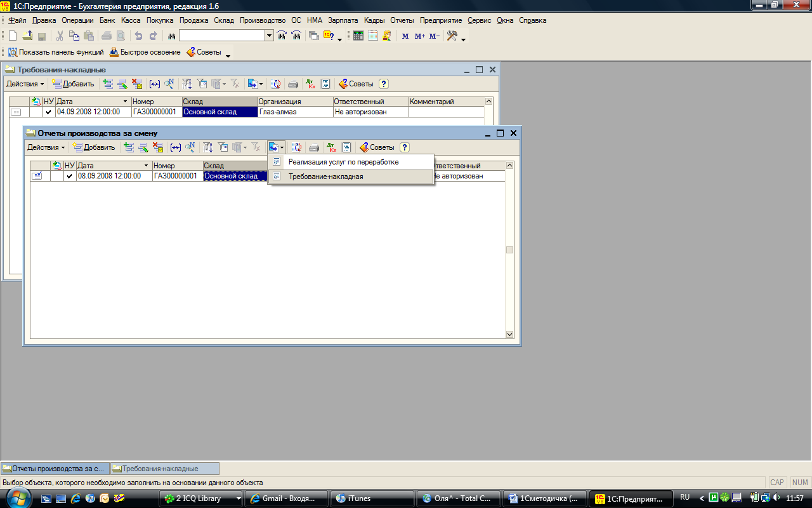Click the calculator icon in main toolbar
This screenshot has width=812, height=508.
tap(358, 36)
